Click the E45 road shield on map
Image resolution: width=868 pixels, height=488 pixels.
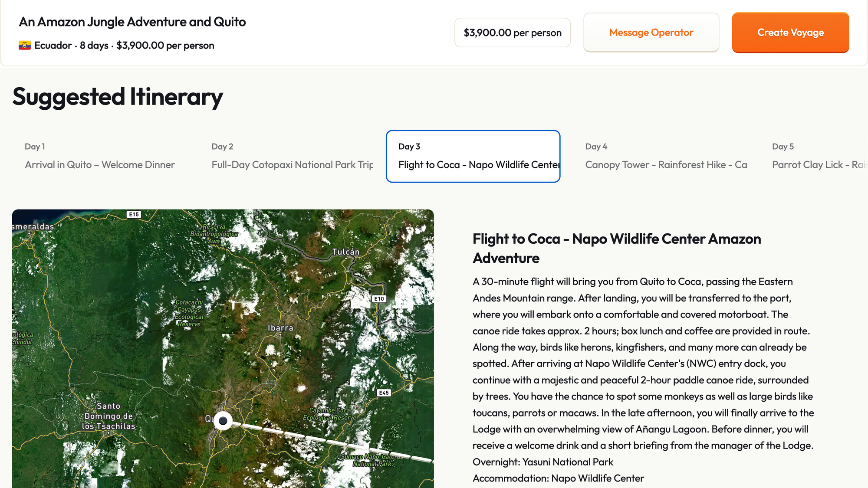[x=384, y=393]
